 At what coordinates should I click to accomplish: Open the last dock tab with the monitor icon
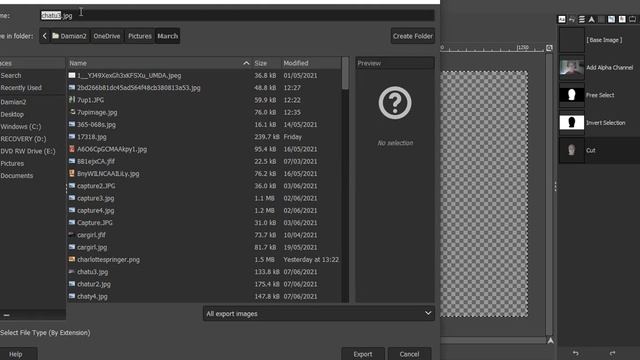coord(632,19)
